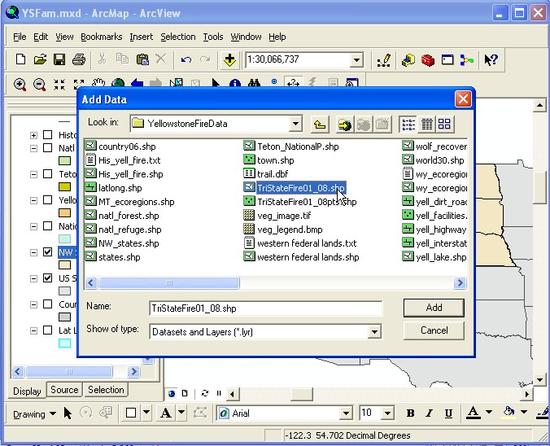Click the Underline text icon
Viewport: 550px width, 446px height.
tap(448, 413)
